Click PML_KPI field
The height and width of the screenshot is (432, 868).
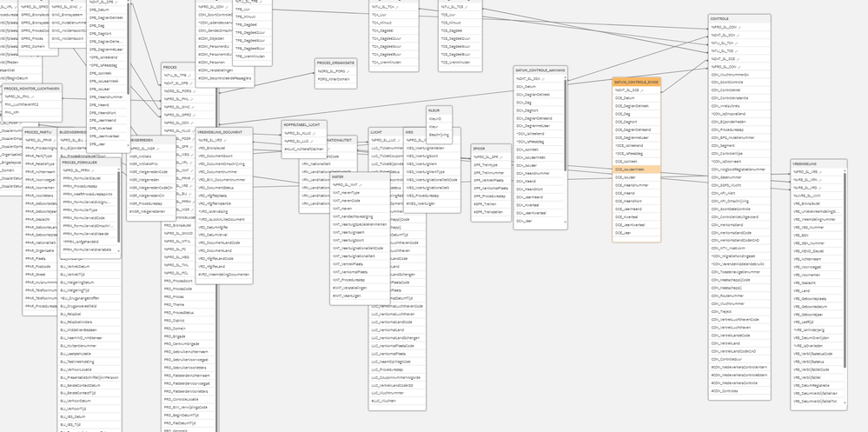tap(31, 112)
